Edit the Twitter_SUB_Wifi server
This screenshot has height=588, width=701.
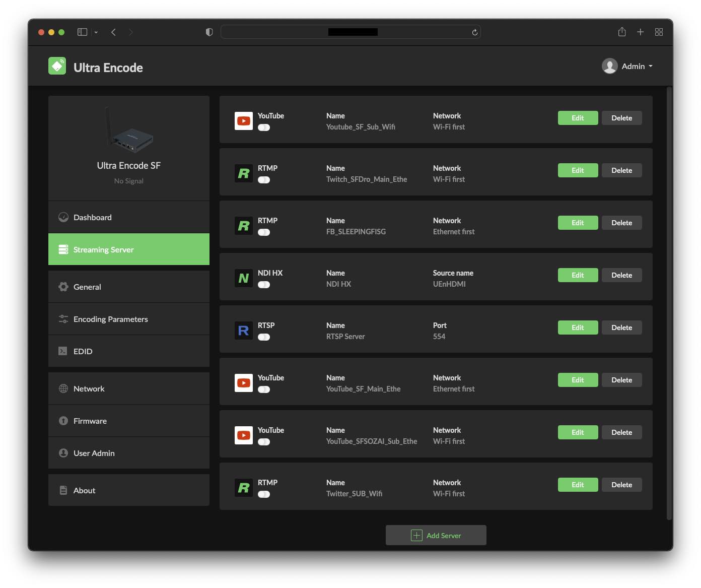pyautogui.click(x=578, y=485)
